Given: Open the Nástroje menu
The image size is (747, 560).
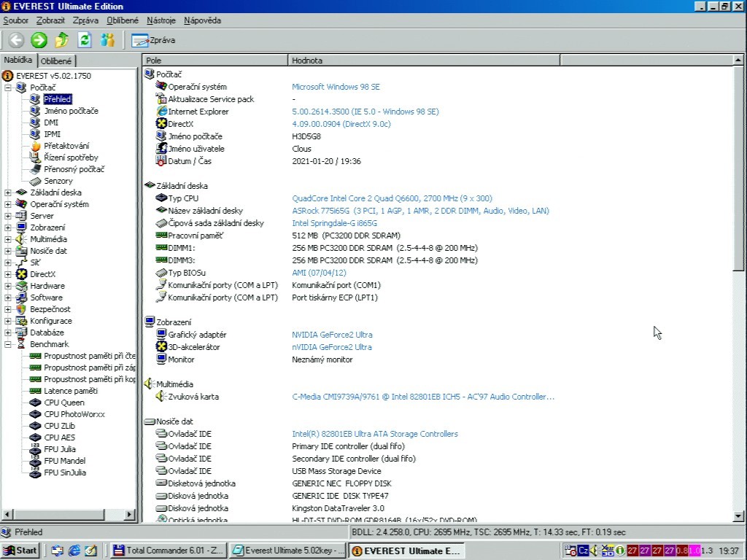Looking at the screenshot, I should [x=160, y=20].
